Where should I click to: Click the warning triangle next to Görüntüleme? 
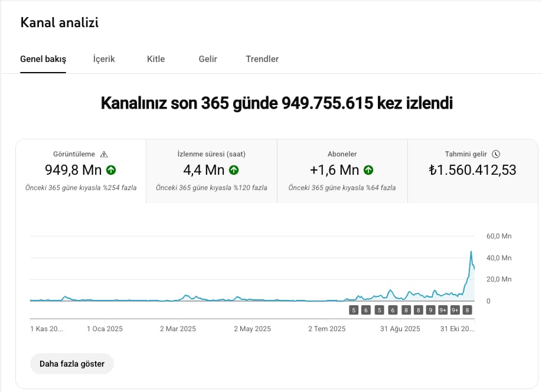(x=105, y=154)
